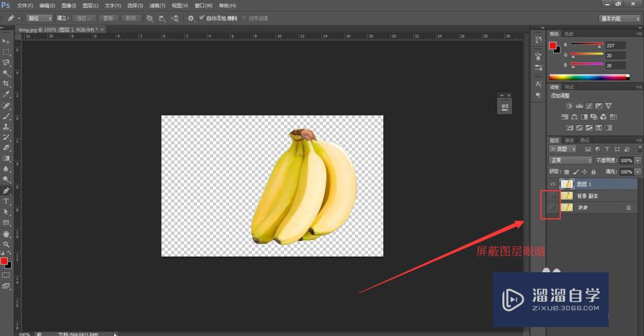Viewport: 644px width, 336px height.
Task: Open Pen tool preset picker arrow
Action: pos(19,19)
